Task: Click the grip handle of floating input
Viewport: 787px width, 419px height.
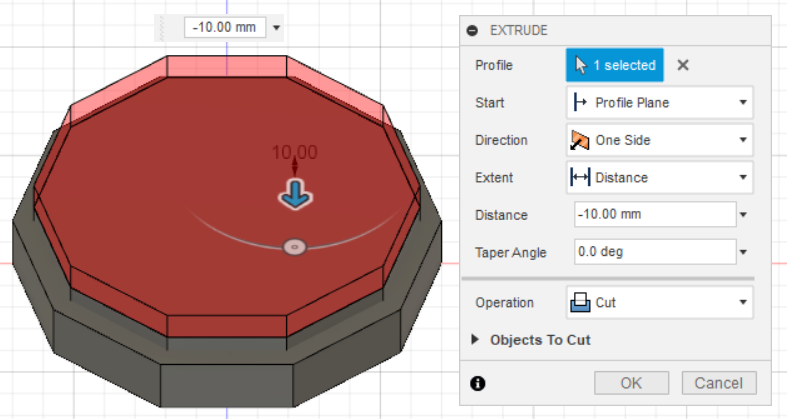Action: 162,28
